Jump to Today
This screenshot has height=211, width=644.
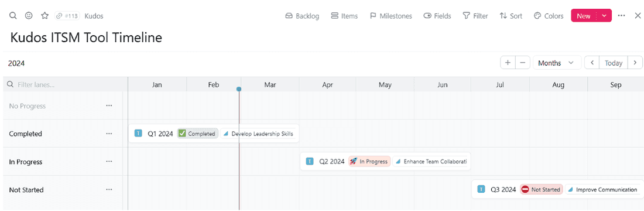coord(614,63)
